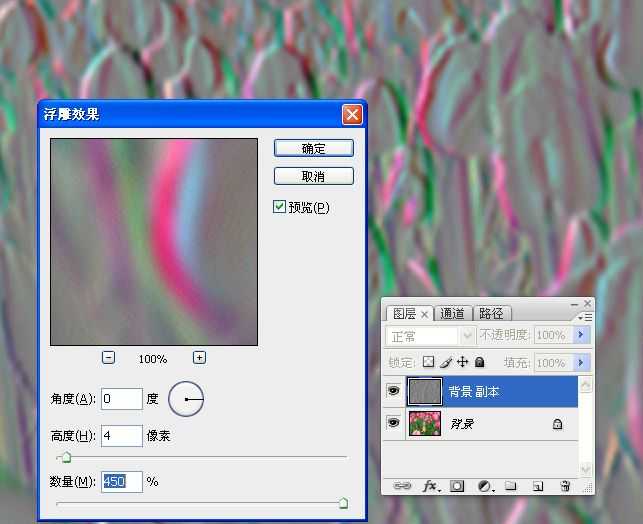
Task: Open the layer style fx menu
Action: 431,486
